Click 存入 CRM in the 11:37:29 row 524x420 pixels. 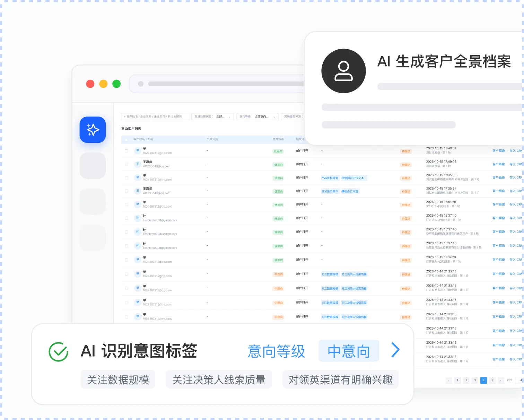click(x=516, y=260)
